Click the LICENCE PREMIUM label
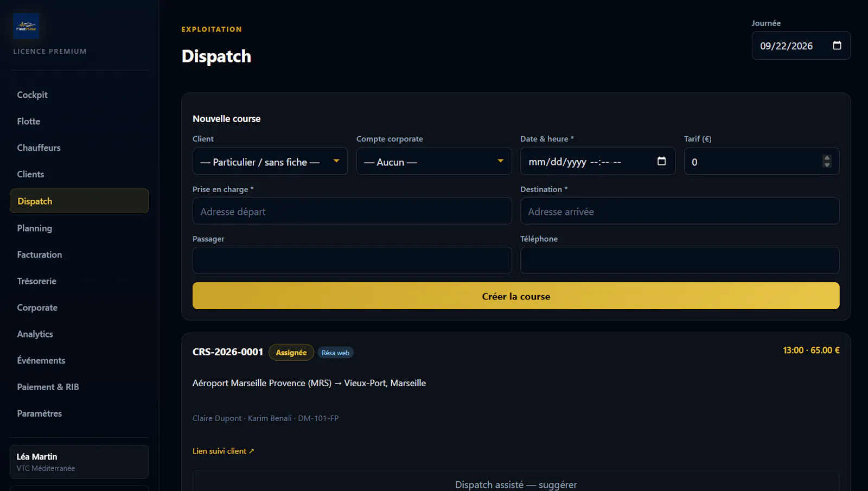The image size is (868, 491). pyautogui.click(x=50, y=52)
